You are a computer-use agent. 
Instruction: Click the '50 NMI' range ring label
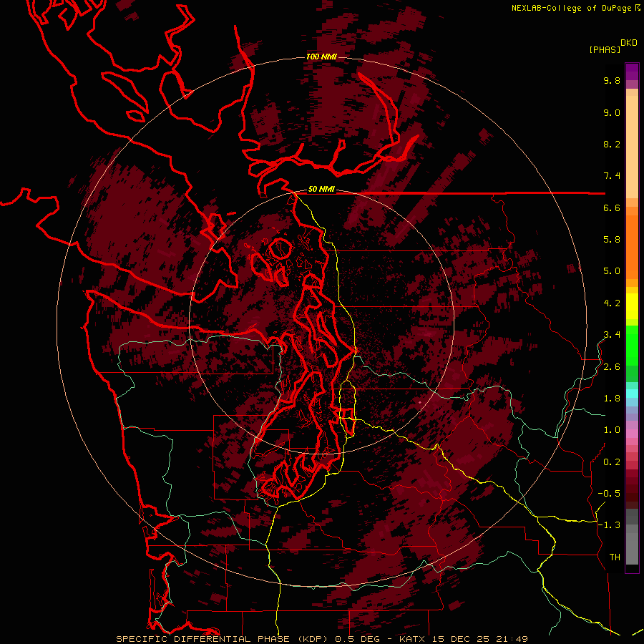coord(321,190)
